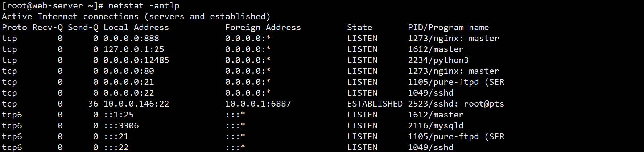Click local address 127.0.0.1:25
This screenshot has width=644, height=152.
[x=134, y=49]
